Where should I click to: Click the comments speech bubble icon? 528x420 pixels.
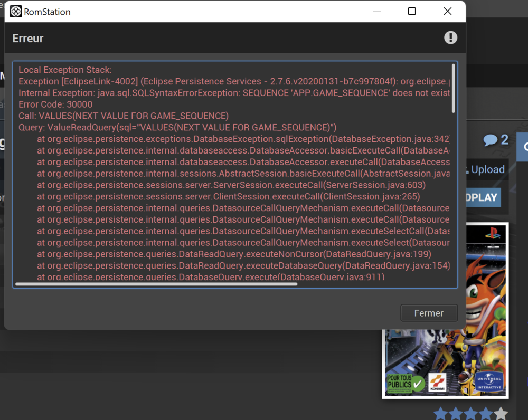pyautogui.click(x=490, y=140)
